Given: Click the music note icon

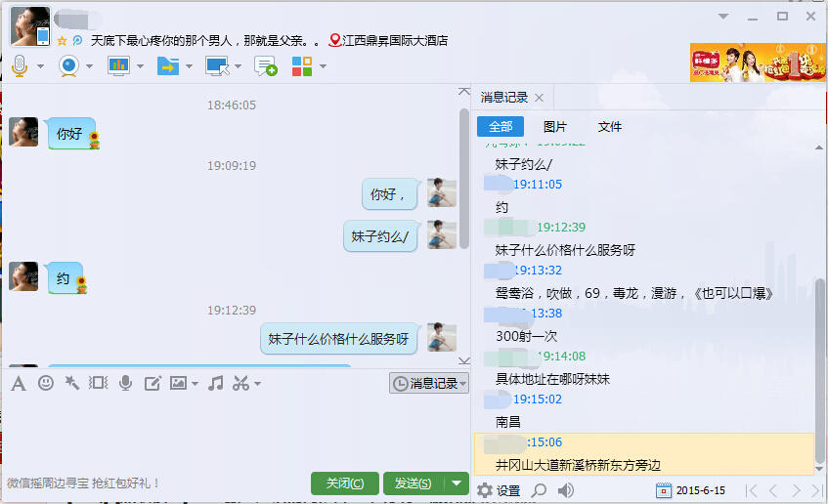Looking at the screenshot, I should pos(216,383).
